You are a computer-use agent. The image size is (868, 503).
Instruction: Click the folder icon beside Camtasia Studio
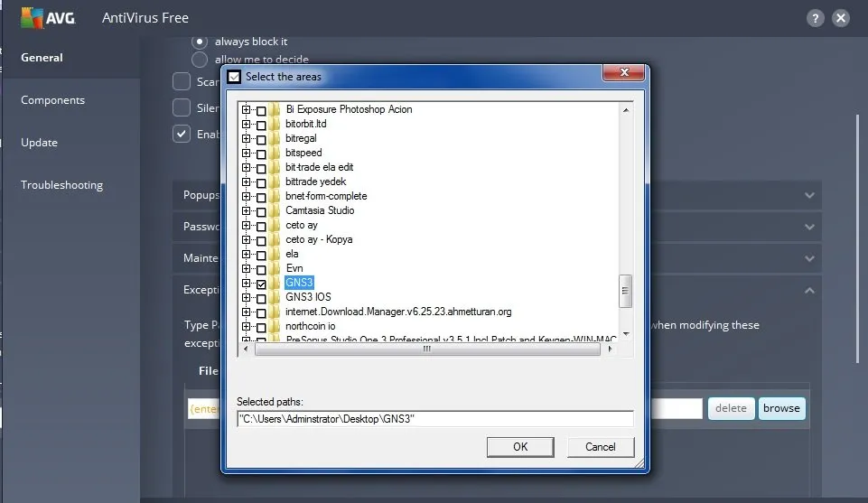275,210
